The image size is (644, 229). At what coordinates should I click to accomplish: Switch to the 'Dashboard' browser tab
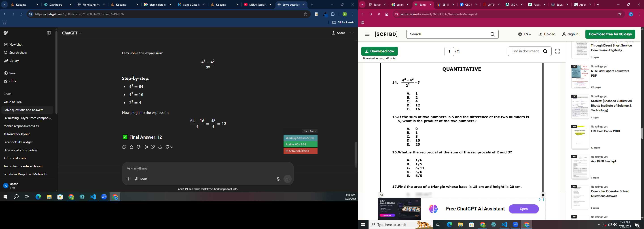tap(58, 5)
